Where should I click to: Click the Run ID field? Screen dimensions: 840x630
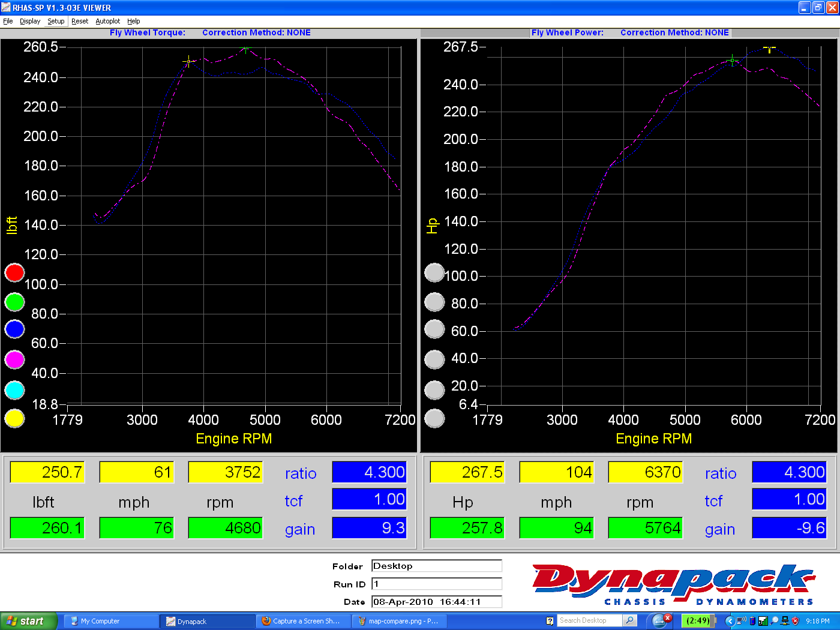(x=436, y=584)
